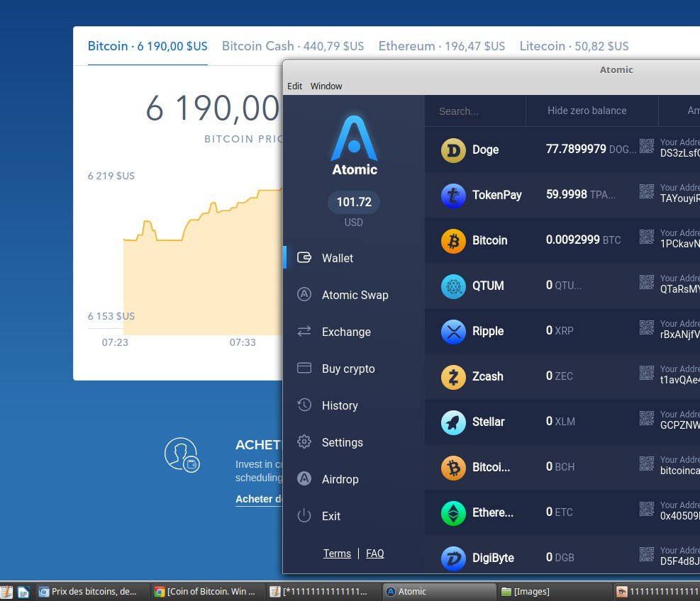Show the QR code for Stellar address
This screenshot has height=601, width=700.
[646, 418]
